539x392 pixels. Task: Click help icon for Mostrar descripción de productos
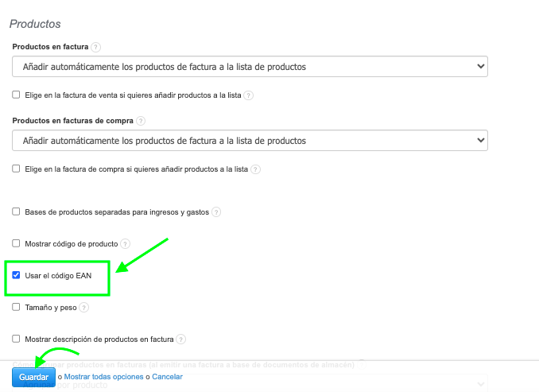[x=180, y=340]
